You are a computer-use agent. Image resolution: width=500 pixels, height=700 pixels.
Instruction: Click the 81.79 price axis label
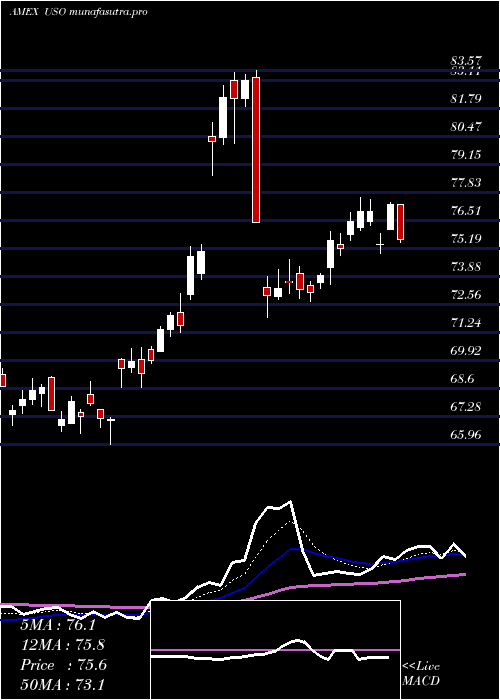click(x=466, y=98)
